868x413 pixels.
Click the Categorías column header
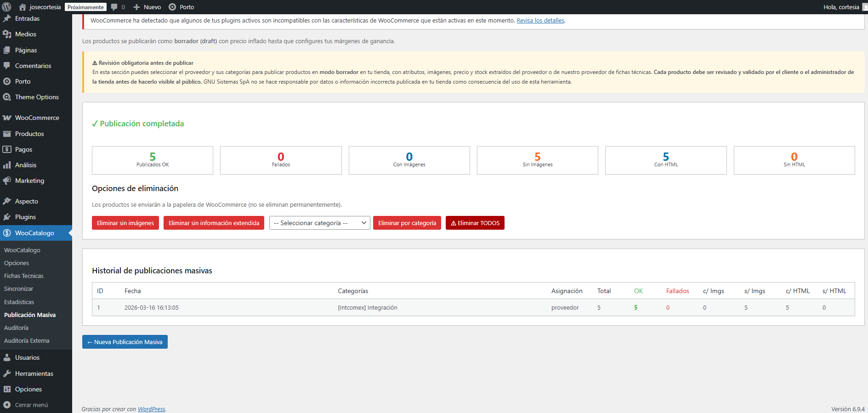click(x=353, y=291)
